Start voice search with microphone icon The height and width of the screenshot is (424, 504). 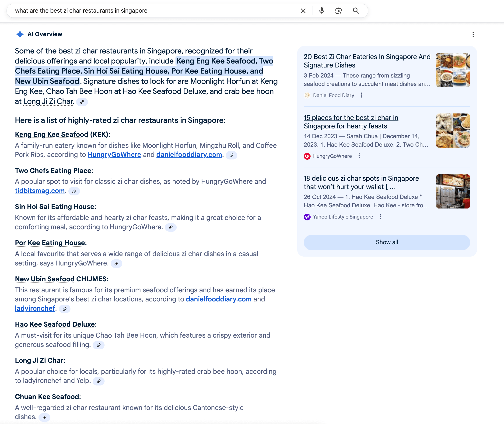pos(322,11)
